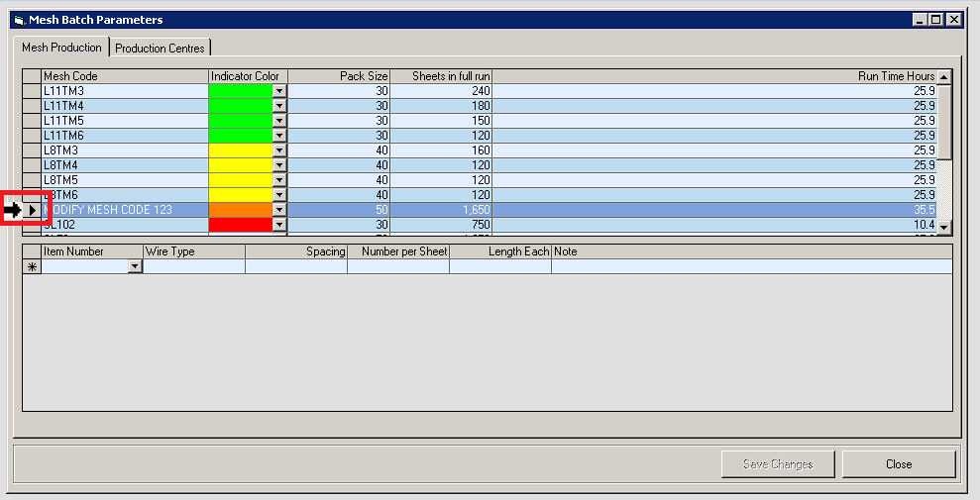Screen dimensions: 980x500
Task: Click the green swatch for L11TM3
Action: point(241,91)
